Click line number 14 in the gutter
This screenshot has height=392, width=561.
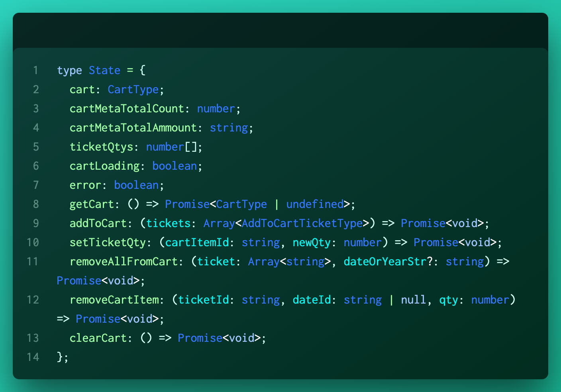(x=33, y=357)
